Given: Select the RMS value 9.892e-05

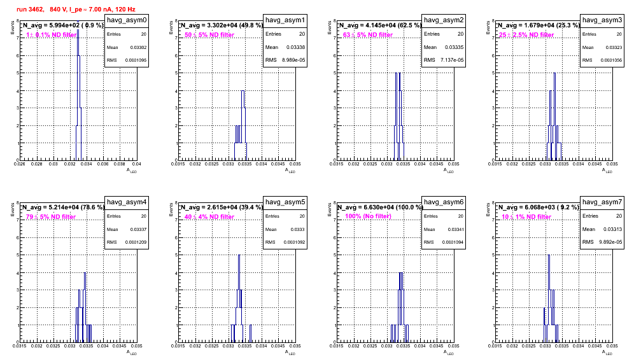Looking at the screenshot, I should (x=610, y=242).
